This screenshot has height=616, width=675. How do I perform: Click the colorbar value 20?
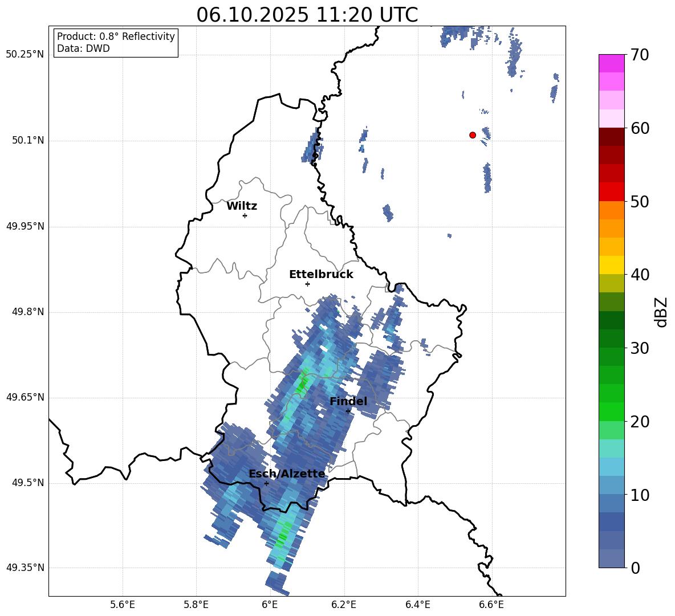click(640, 422)
